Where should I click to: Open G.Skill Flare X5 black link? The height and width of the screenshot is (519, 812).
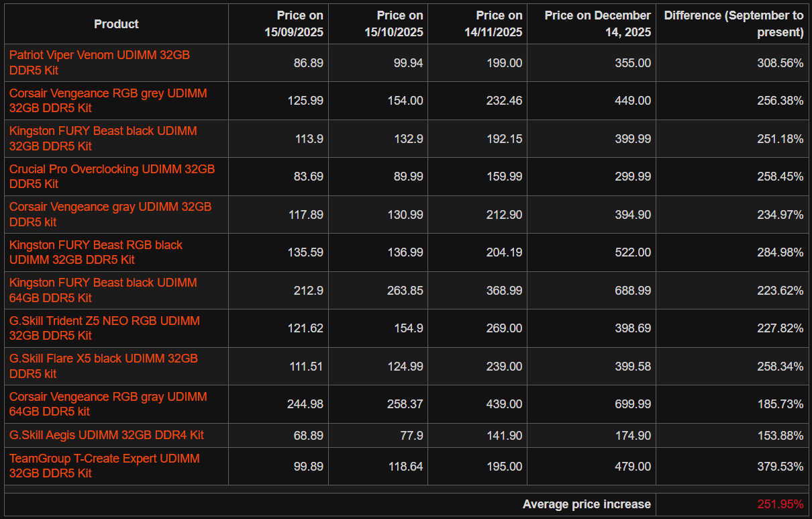[103, 359]
